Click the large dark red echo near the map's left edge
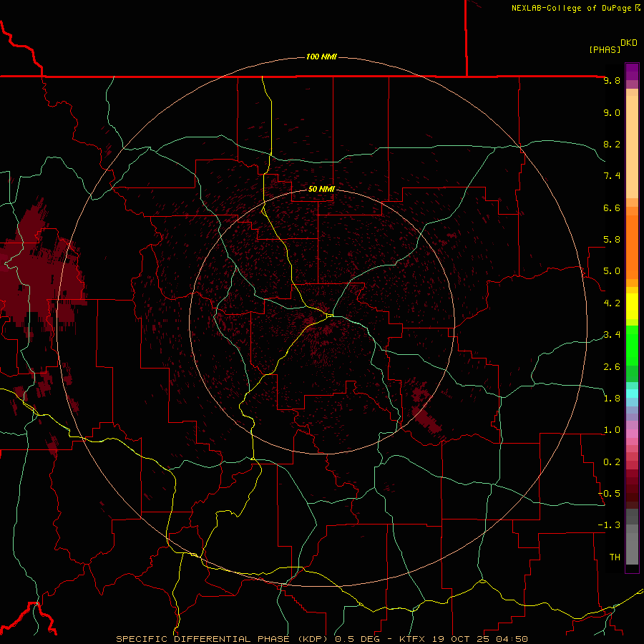 tap(39, 271)
